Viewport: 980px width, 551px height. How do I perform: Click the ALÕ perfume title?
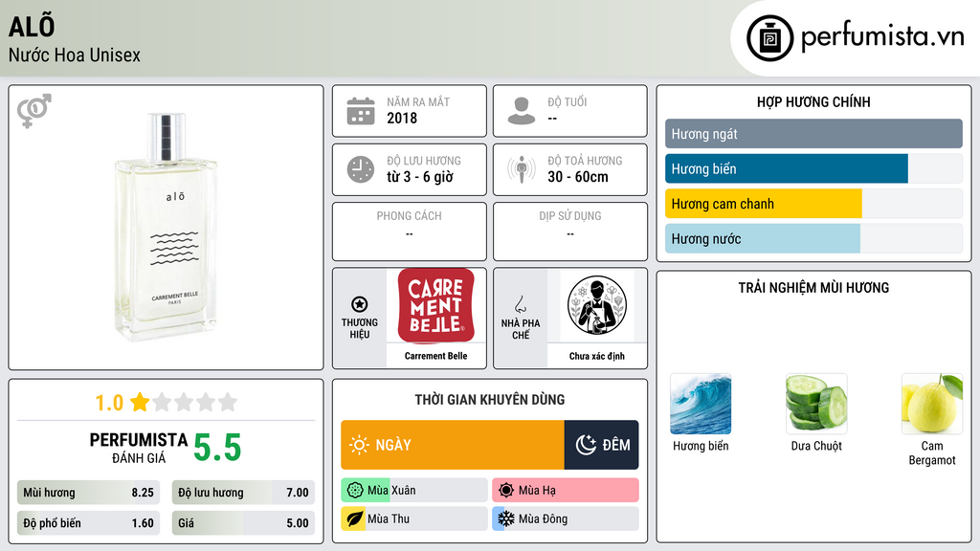point(32,26)
